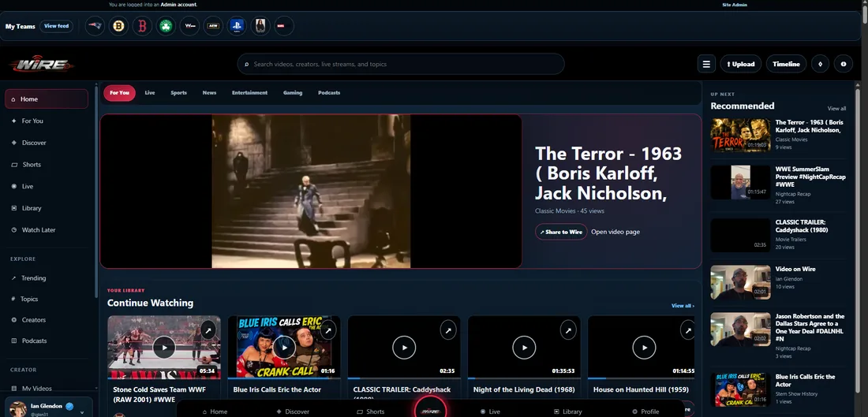The width and height of the screenshot is (868, 417).
Task: Select Home in the left sidebar
Action: tap(47, 99)
